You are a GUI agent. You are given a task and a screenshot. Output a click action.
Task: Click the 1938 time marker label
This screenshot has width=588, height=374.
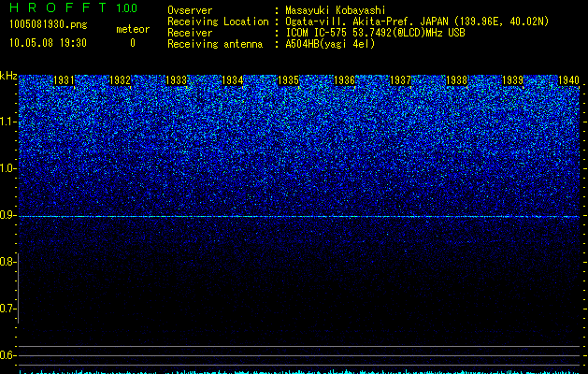457,80
